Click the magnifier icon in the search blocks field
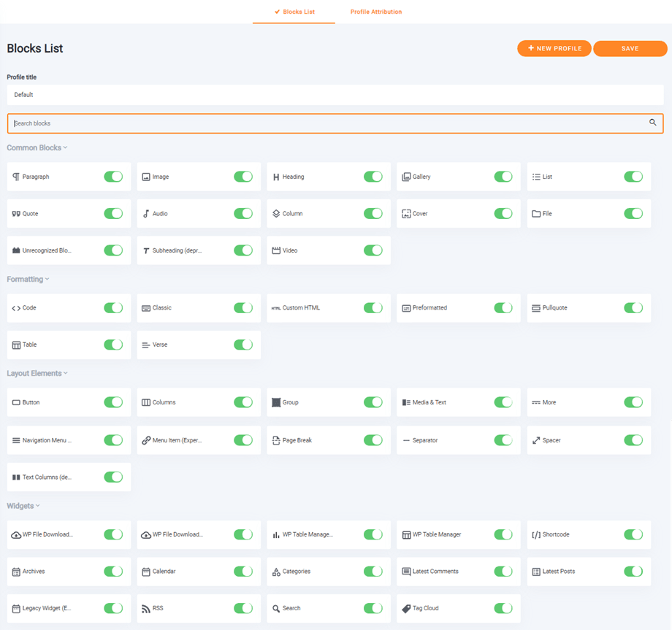672x630 pixels. 652,123
